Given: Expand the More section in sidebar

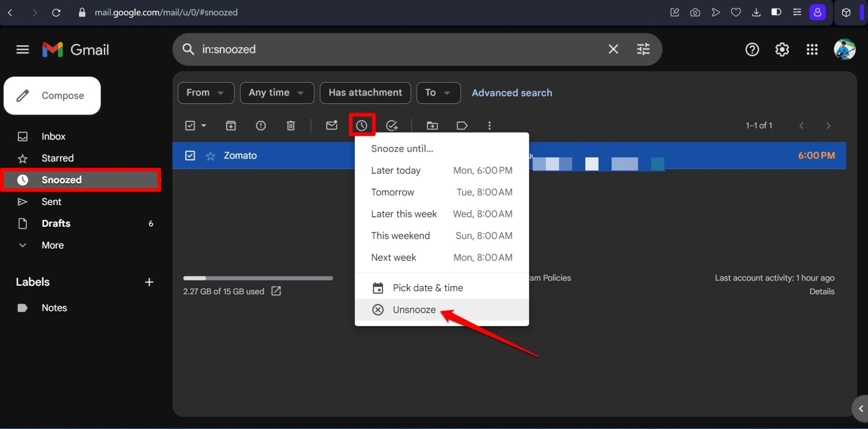Looking at the screenshot, I should [52, 245].
